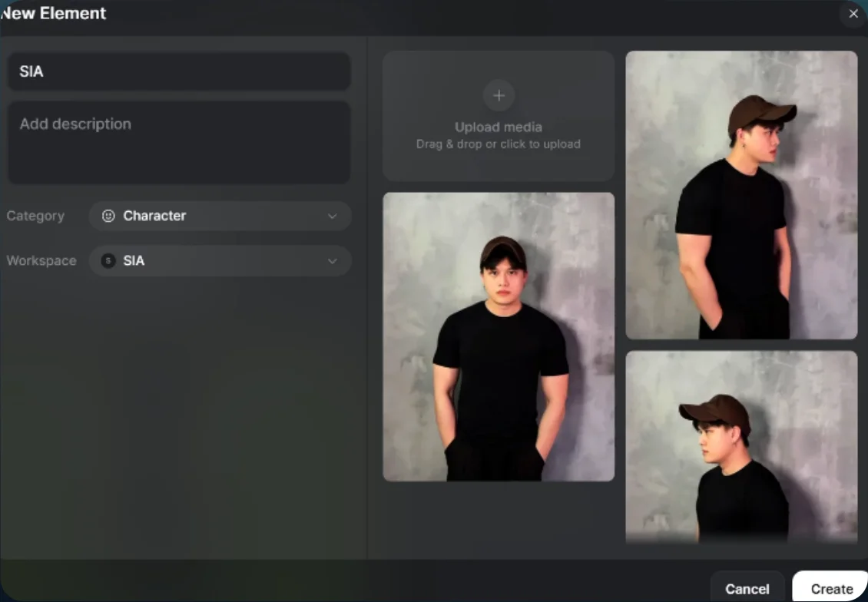This screenshot has width=868, height=602.
Task: Open the Category dropdown
Action: pyautogui.click(x=220, y=216)
